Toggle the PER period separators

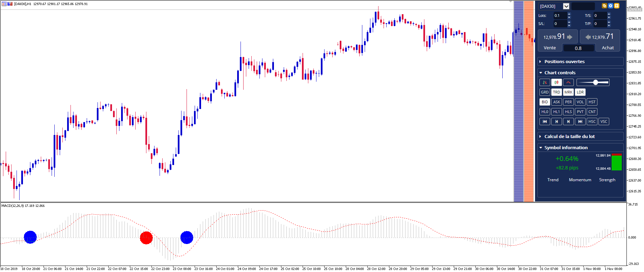click(x=568, y=102)
